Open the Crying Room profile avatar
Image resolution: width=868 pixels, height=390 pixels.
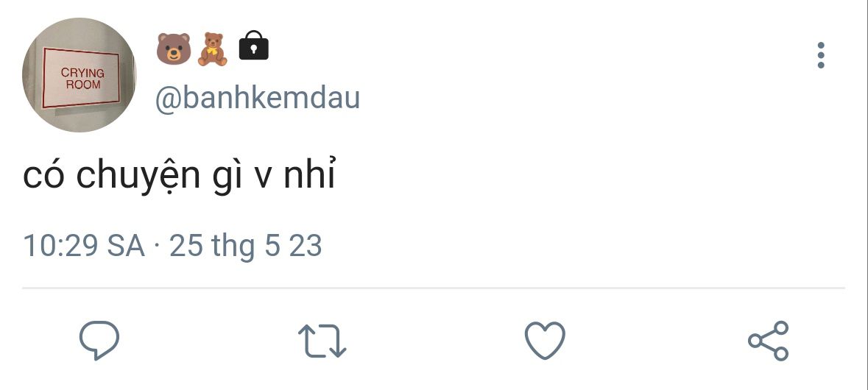[x=80, y=74]
